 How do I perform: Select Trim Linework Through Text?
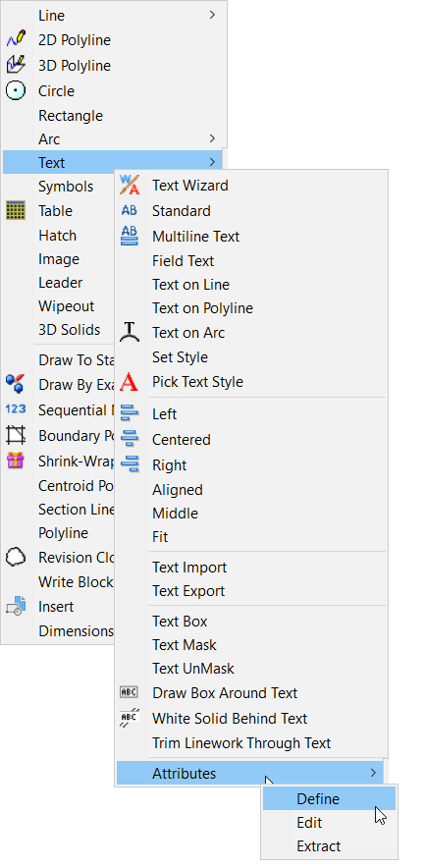[x=241, y=743]
